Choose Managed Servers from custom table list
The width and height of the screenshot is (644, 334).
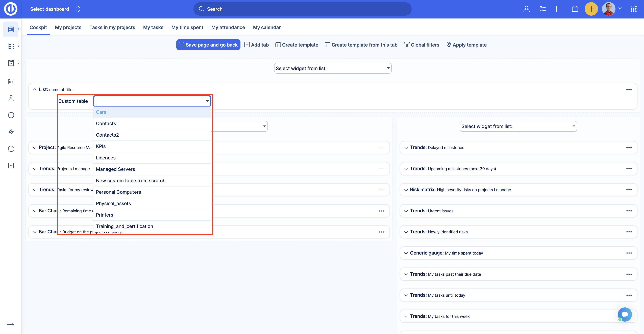(115, 169)
